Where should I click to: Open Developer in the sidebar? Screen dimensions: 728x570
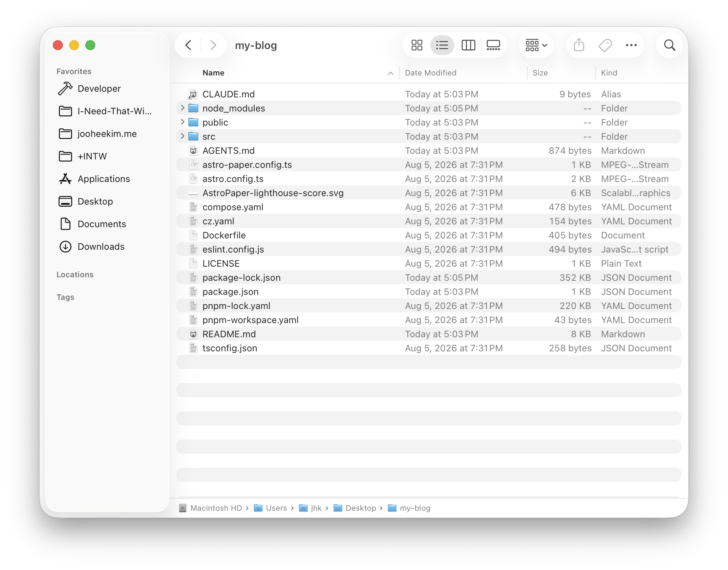click(x=99, y=89)
